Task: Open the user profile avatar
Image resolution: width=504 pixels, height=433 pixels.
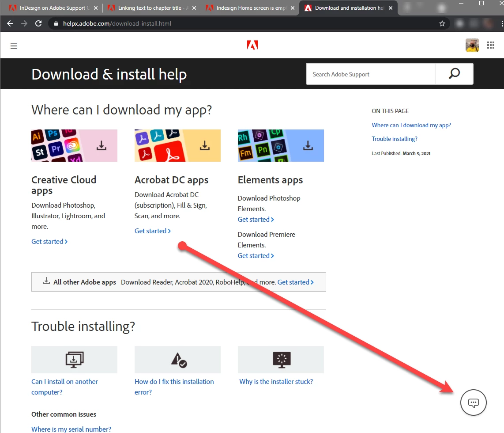Action: [x=472, y=45]
